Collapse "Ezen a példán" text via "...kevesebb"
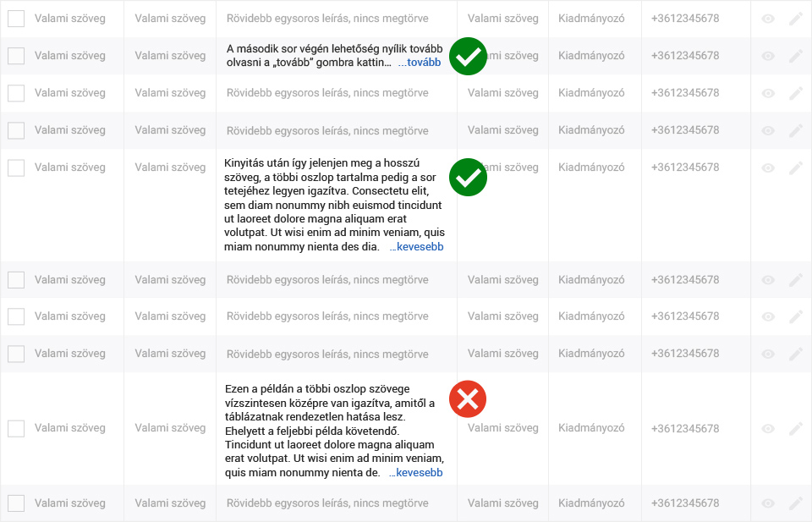Image resolution: width=812 pixels, height=522 pixels. pyautogui.click(x=416, y=473)
